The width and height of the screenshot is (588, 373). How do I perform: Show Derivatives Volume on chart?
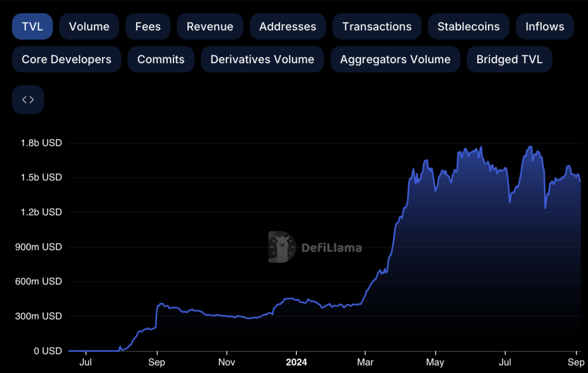pos(262,59)
